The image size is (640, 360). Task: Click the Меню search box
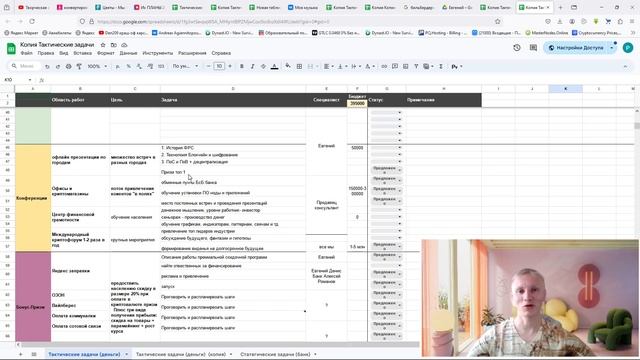[x=25, y=66]
